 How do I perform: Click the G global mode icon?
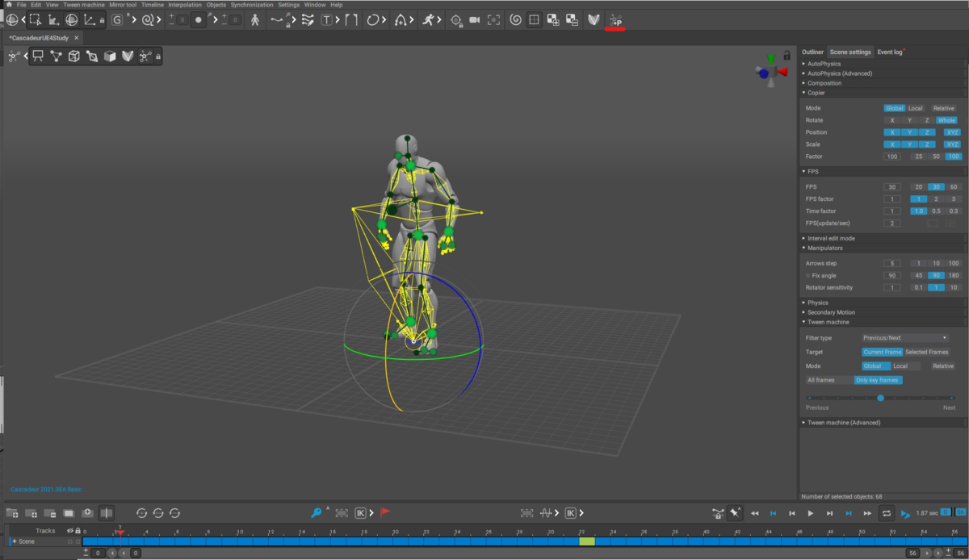(117, 19)
